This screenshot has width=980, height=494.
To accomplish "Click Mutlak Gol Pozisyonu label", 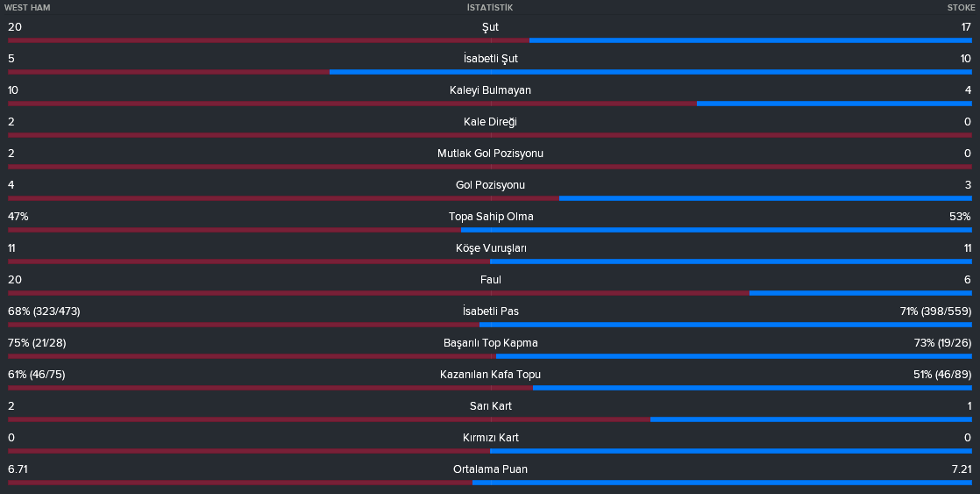I will pyautogui.click(x=491, y=154).
